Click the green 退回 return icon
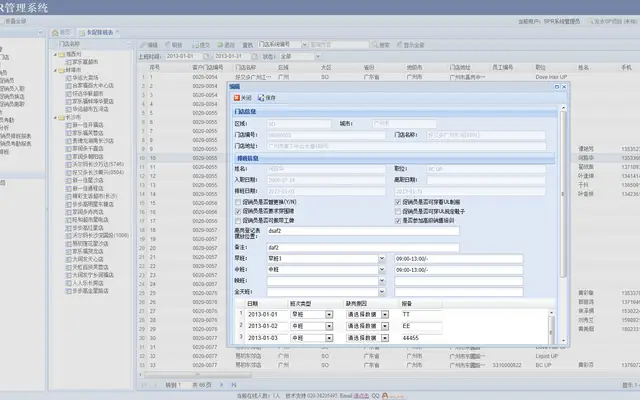The image size is (640, 400). click(220, 44)
